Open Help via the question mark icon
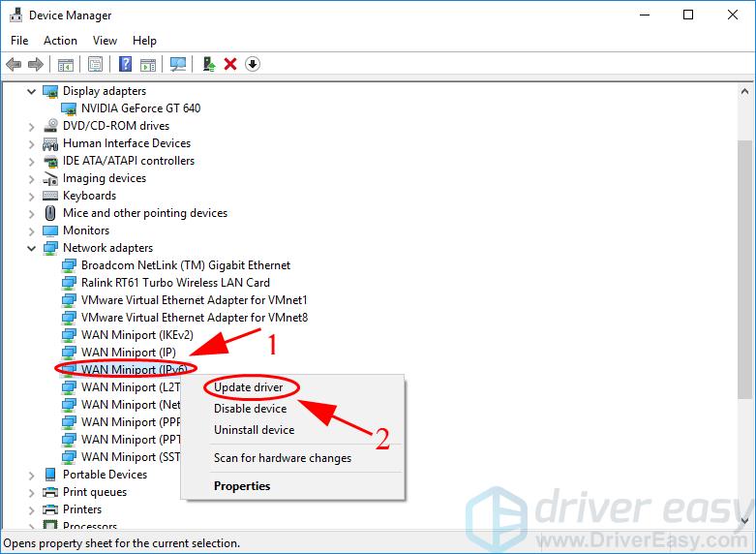This screenshot has height=554, width=756. [125, 65]
